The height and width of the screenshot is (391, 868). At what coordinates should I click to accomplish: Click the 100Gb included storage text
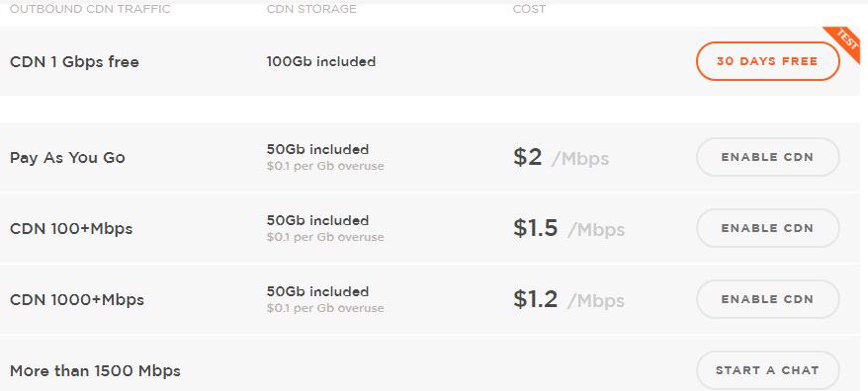[321, 61]
